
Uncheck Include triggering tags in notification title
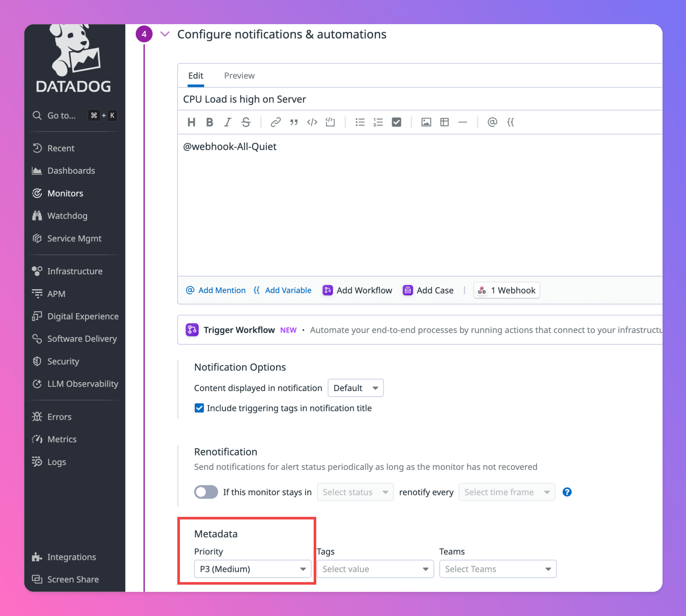tap(199, 408)
